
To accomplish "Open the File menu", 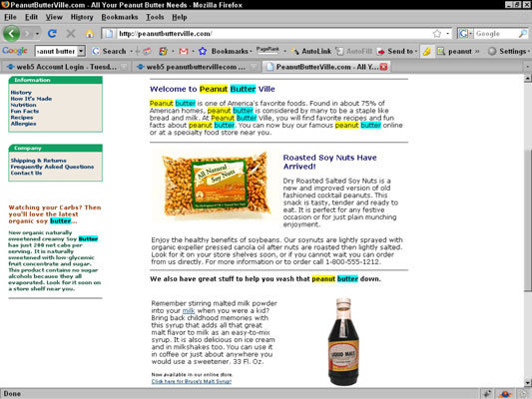I will pyautogui.click(x=10, y=17).
